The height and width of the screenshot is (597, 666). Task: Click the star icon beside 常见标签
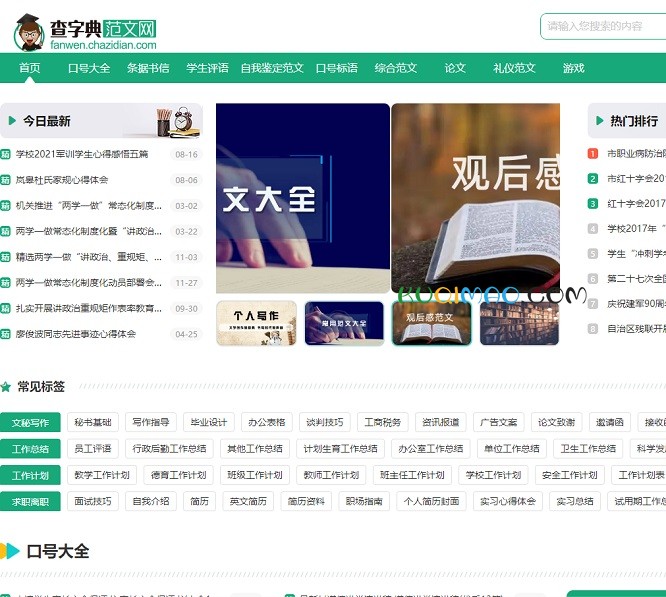coord(6,387)
